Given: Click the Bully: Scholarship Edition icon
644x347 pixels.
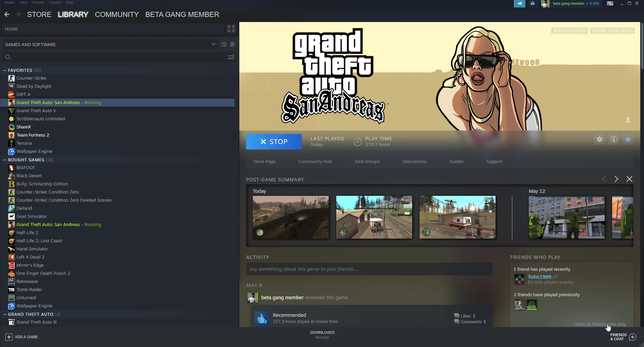Looking at the screenshot, I should [12, 184].
